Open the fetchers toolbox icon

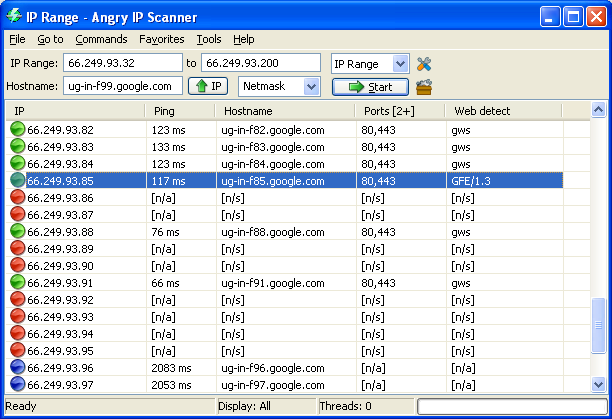click(424, 87)
